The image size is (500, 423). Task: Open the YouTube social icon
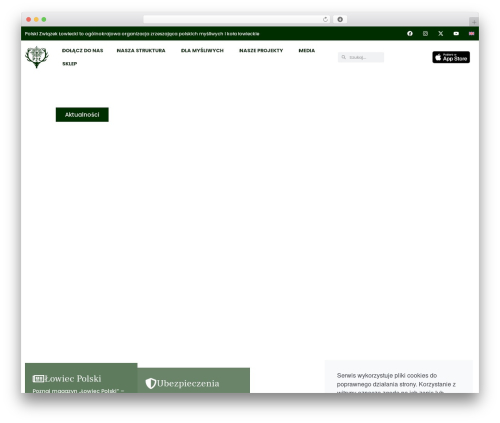tap(456, 33)
